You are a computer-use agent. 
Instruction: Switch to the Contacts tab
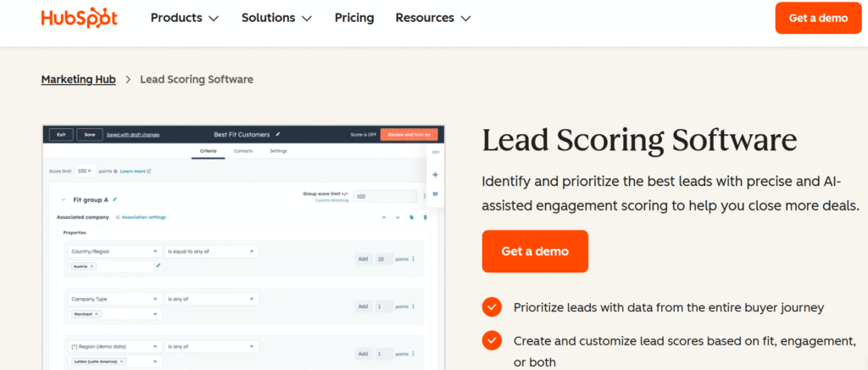(x=243, y=151)
